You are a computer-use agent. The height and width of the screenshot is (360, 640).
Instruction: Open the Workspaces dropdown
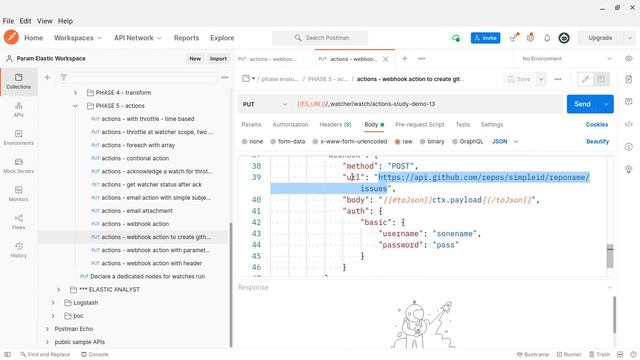(78, 38)
